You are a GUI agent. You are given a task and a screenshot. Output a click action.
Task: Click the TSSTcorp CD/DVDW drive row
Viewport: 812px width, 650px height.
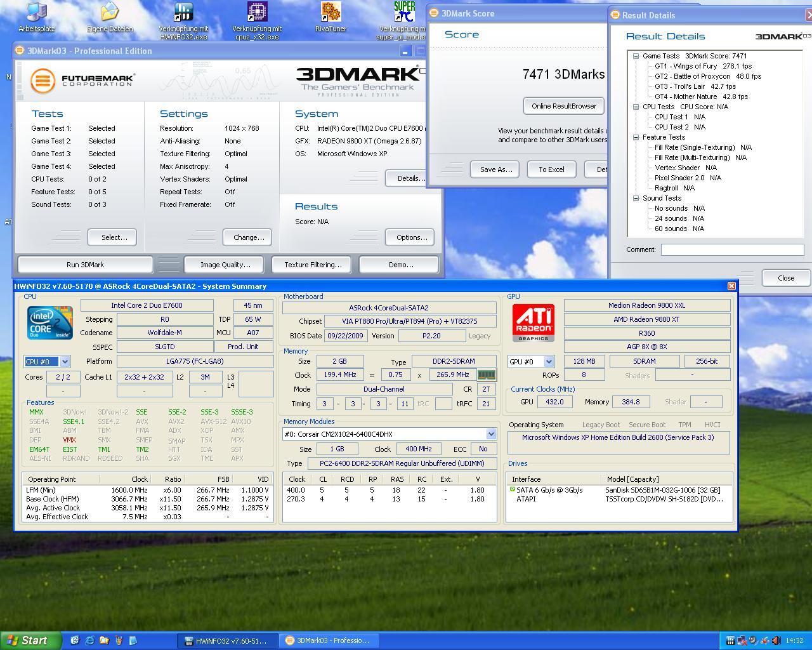[619, 499]
